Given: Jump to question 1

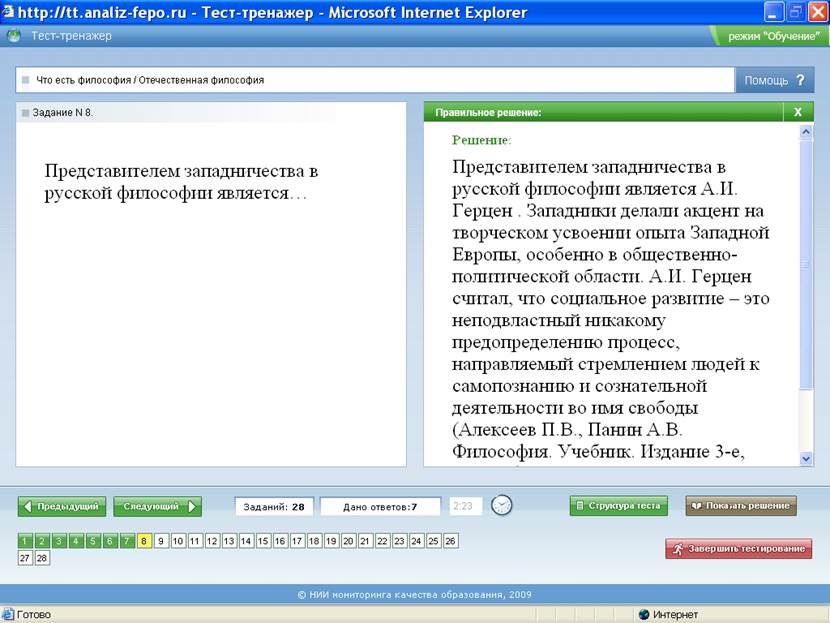Looking at the screenshot, I should pyautogui.click(x=25, y=541).
